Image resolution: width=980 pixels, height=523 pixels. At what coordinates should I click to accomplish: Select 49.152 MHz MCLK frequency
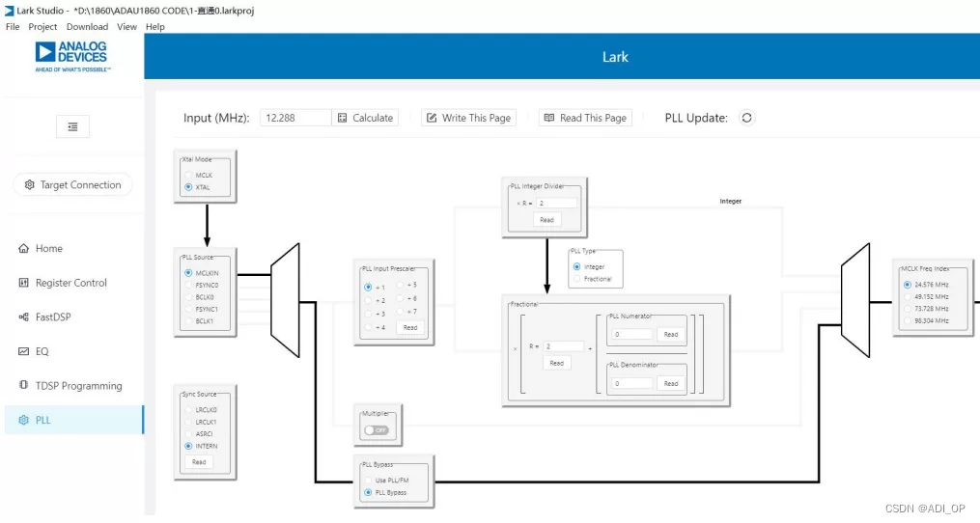tap(908, 297)
